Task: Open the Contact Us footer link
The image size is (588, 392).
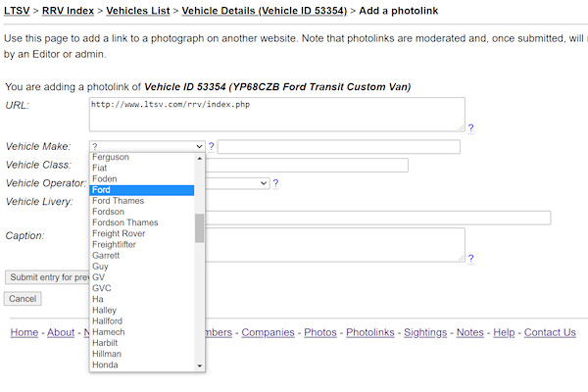Action: [x=550, y=332]
